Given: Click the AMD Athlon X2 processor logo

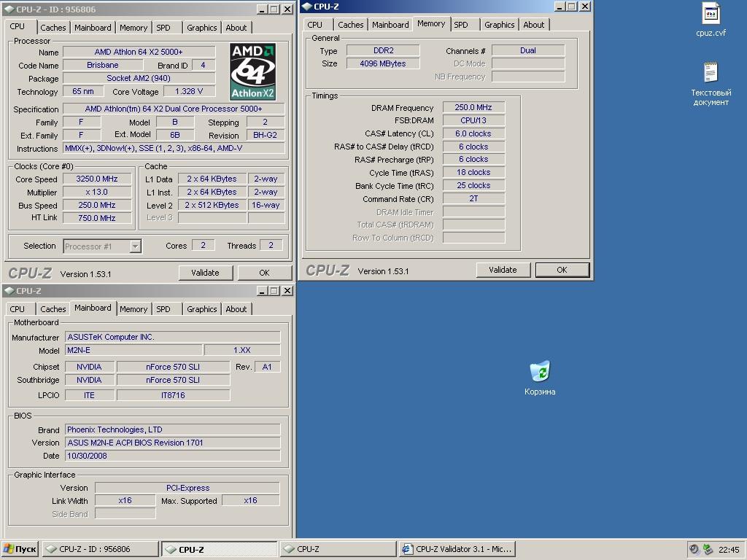Looking at the screenshot, I should point(252,71).
